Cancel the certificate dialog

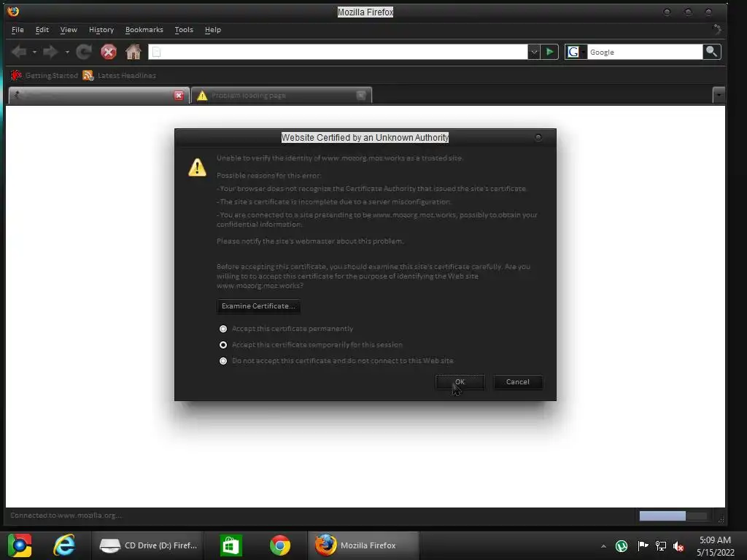coord(518,382)
